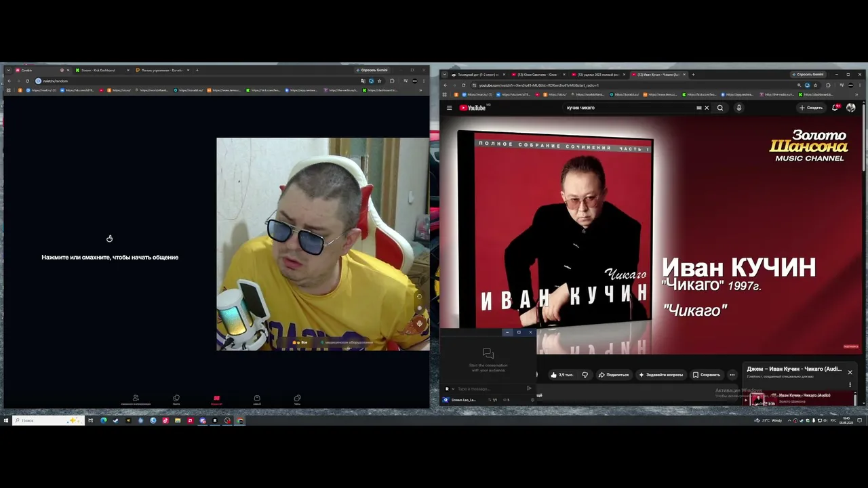The image size is (868, 488).
Task: Open a new tab in YouTube browser window
Action: (693, 75)
